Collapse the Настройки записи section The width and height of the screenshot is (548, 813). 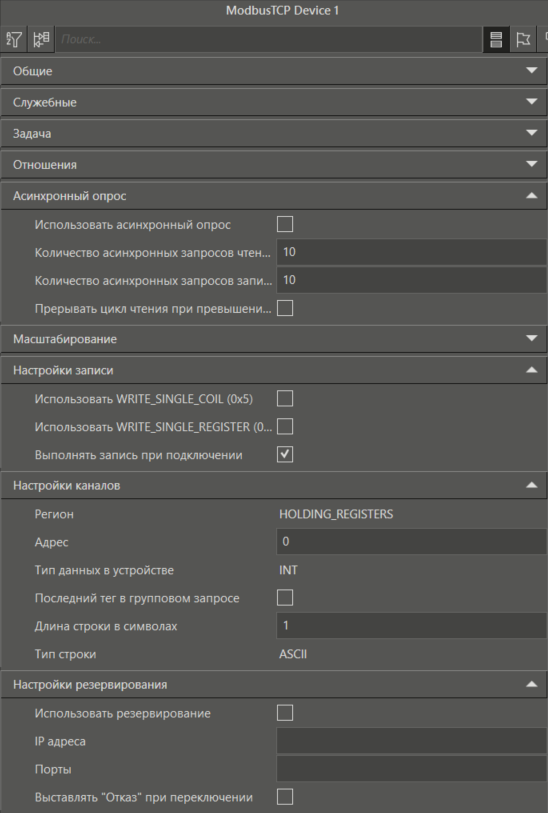pyautogui.click(x=273, y=370)
